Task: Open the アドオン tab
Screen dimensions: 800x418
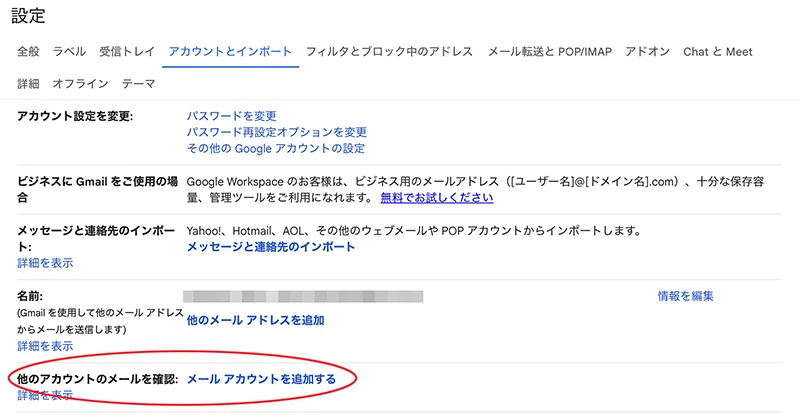Action: pos(646,51)
